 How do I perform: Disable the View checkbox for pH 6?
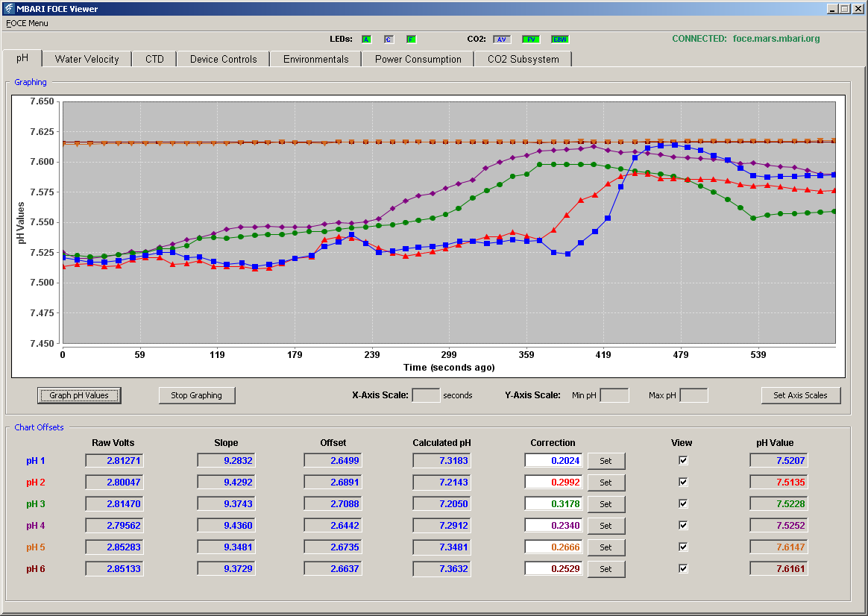(x=683, y=568)
